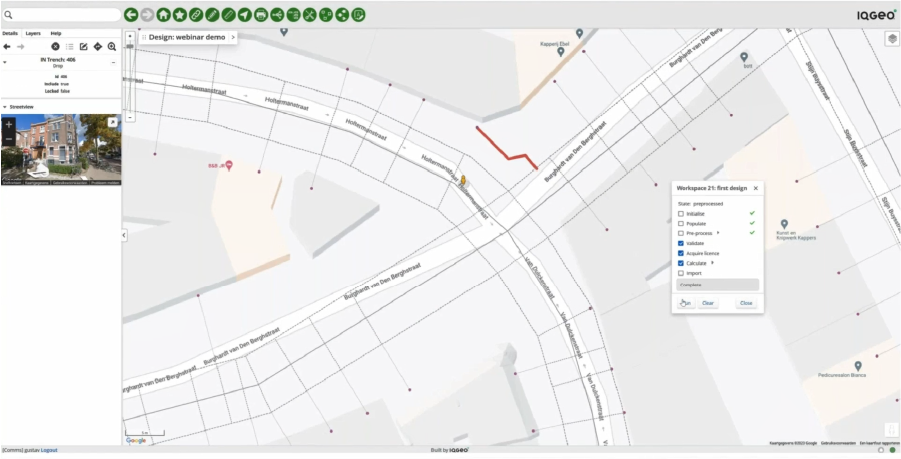Collapse the IN Trench 406 details triangle
This screenshot has width=901, height=459.
tap(5, 61)
